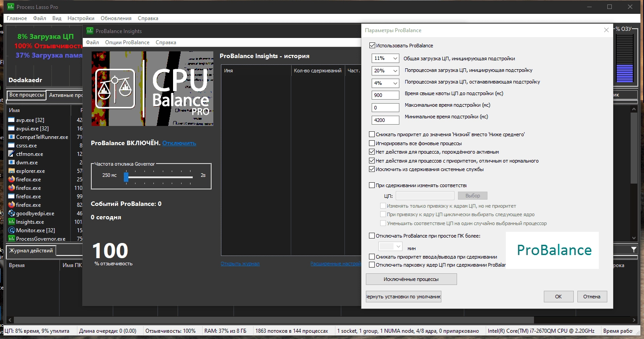Uncheck 'Исключить из сдерживания системные службы'

372,169
